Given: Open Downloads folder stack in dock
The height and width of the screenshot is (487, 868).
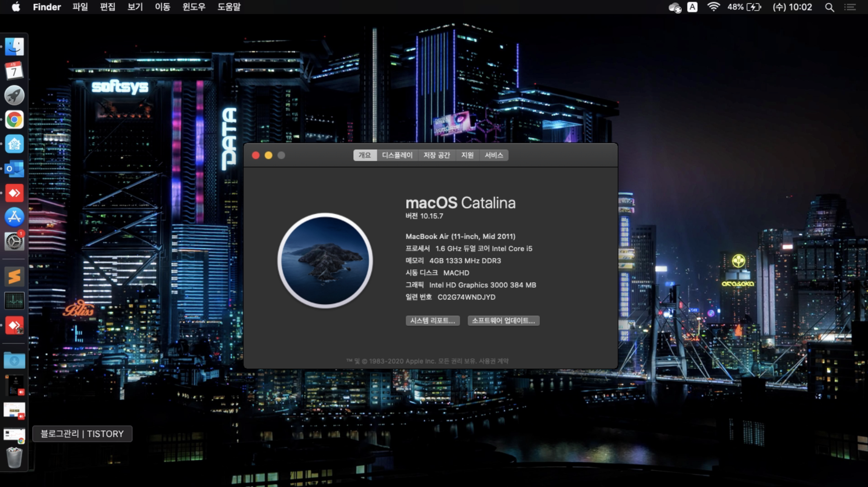Looking at the screenshot, I should tap(14, 360).
